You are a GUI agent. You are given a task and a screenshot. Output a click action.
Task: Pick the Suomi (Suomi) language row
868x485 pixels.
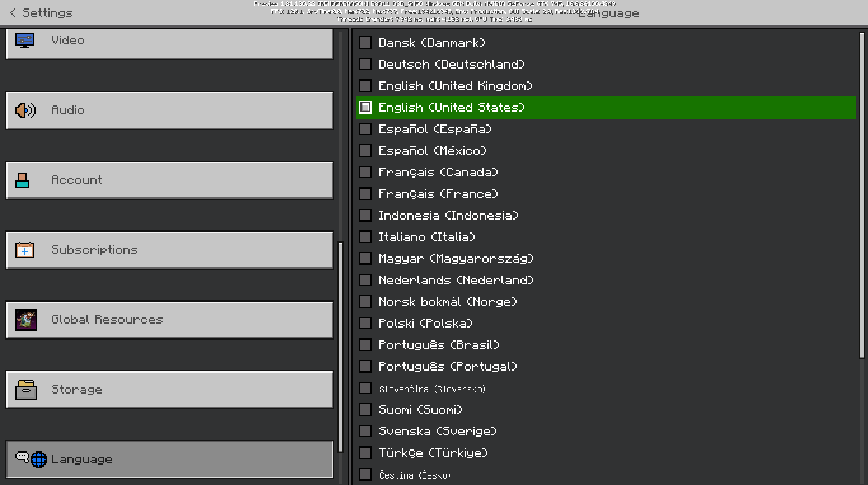(x=606, y=409)
